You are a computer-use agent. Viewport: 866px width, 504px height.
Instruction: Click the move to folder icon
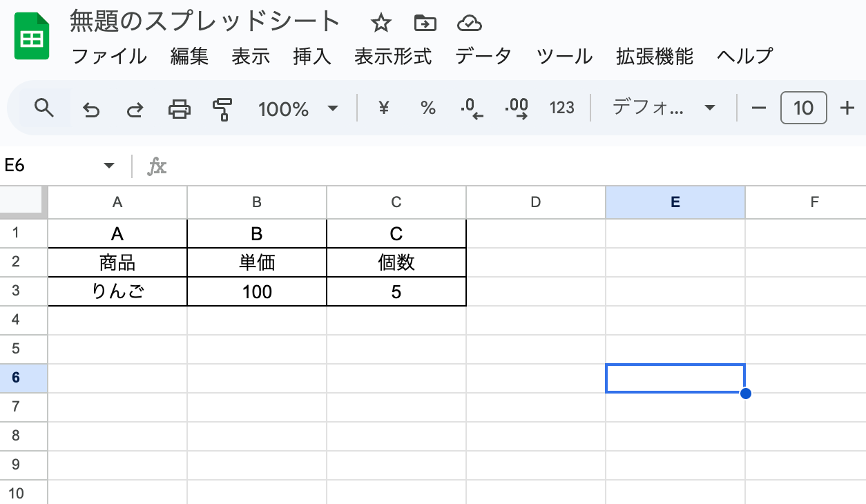[x=425, y=23]
